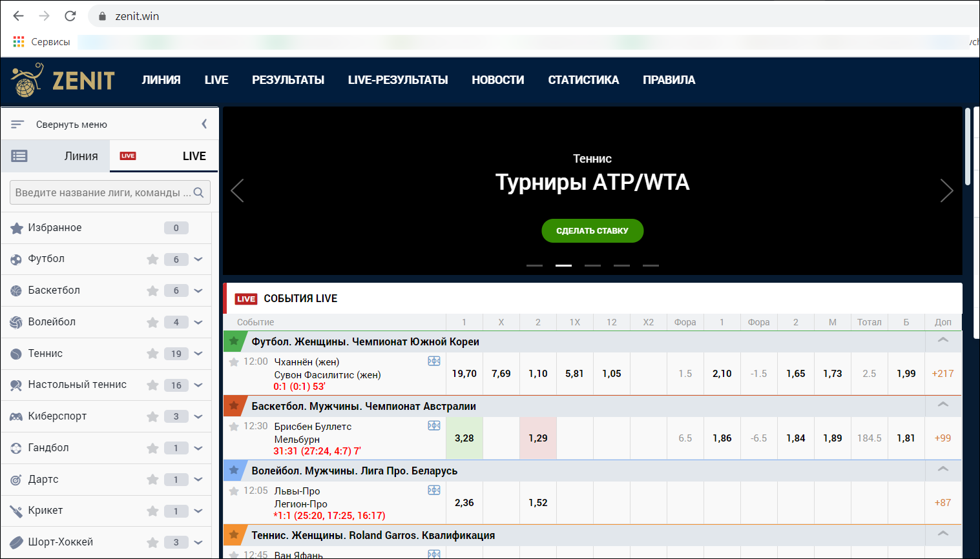Click the Zenit logo

63,80
